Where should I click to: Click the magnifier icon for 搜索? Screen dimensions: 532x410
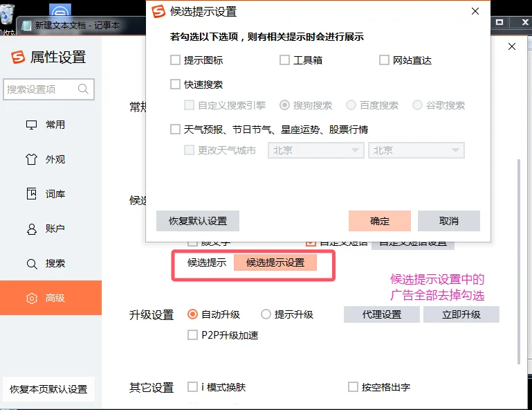coord(32,264)
